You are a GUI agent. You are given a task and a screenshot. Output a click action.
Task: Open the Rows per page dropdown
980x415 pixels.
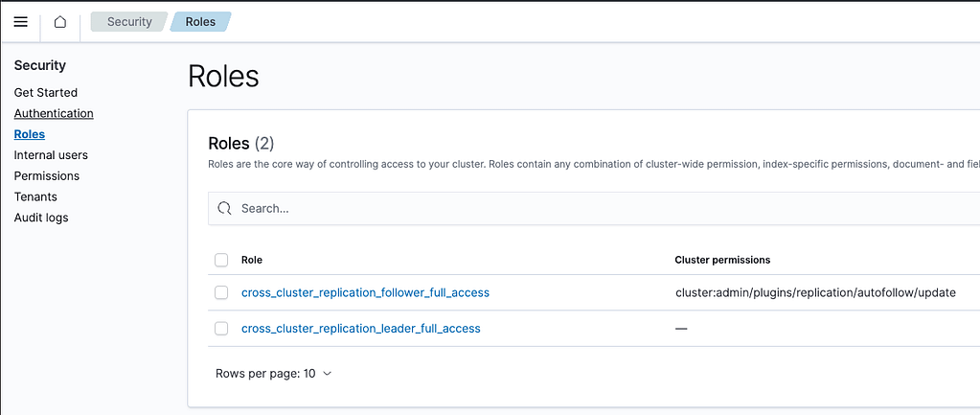click(x=274, y=374)
